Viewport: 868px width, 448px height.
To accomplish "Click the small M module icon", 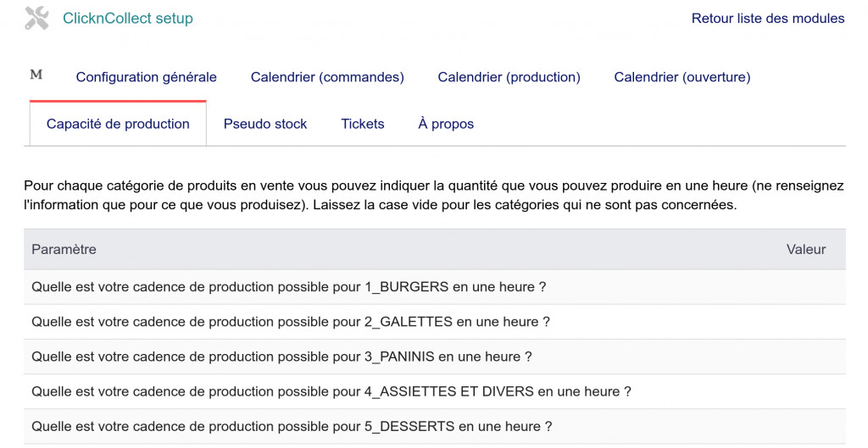I will pos(36,75).
